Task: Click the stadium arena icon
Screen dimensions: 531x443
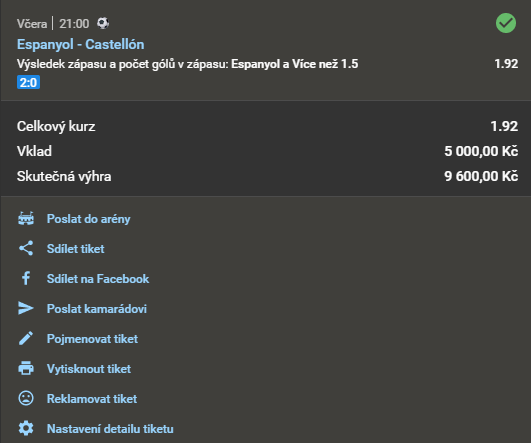Action: (26, 219)
